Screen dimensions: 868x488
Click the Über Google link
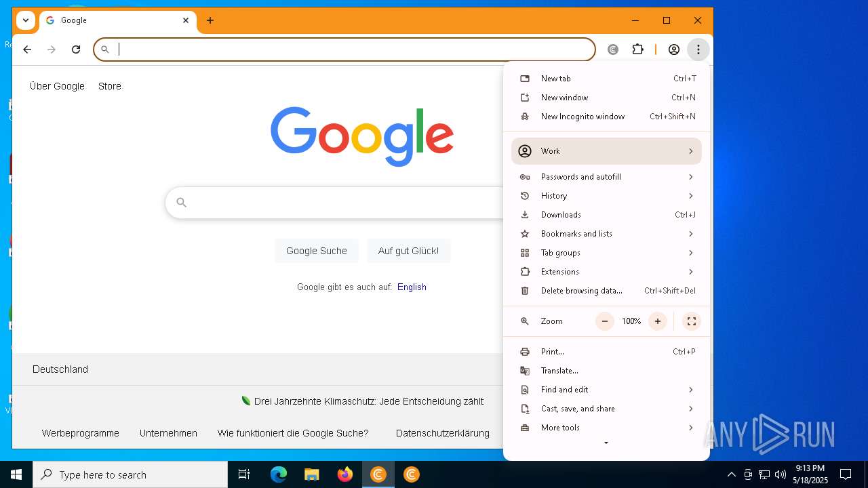point(57,86)
